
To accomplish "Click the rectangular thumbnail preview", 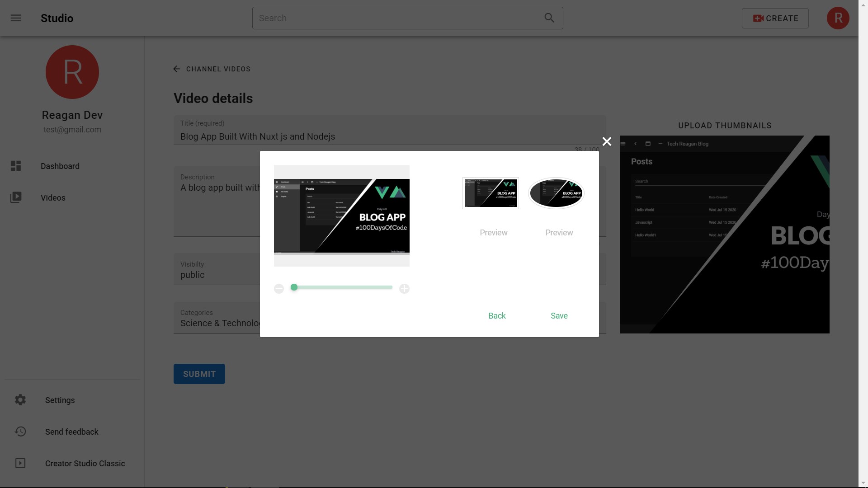I will coord(491,193).
